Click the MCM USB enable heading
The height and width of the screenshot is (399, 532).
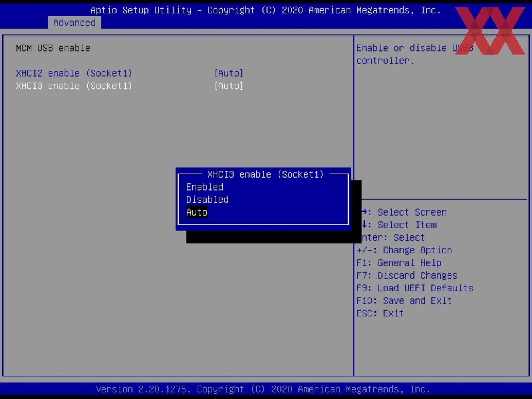pyautogui.click(x=53, y=48)
